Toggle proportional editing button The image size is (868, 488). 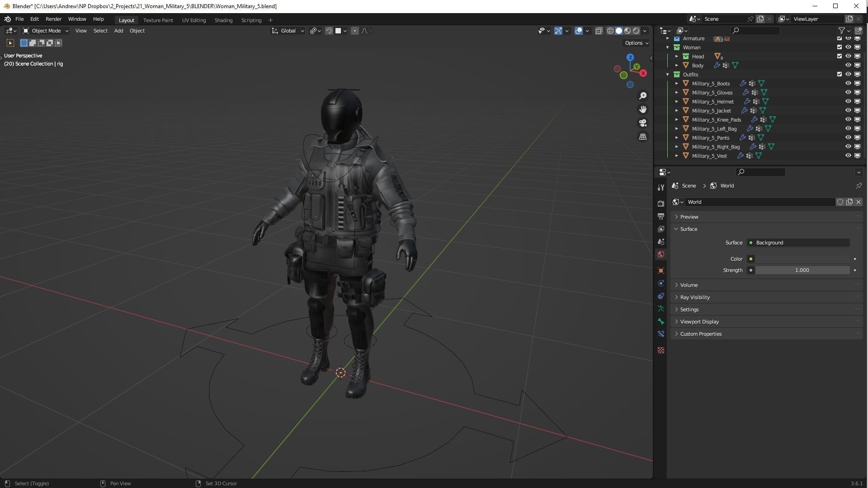pyautogui.click(x=355, y=31)
